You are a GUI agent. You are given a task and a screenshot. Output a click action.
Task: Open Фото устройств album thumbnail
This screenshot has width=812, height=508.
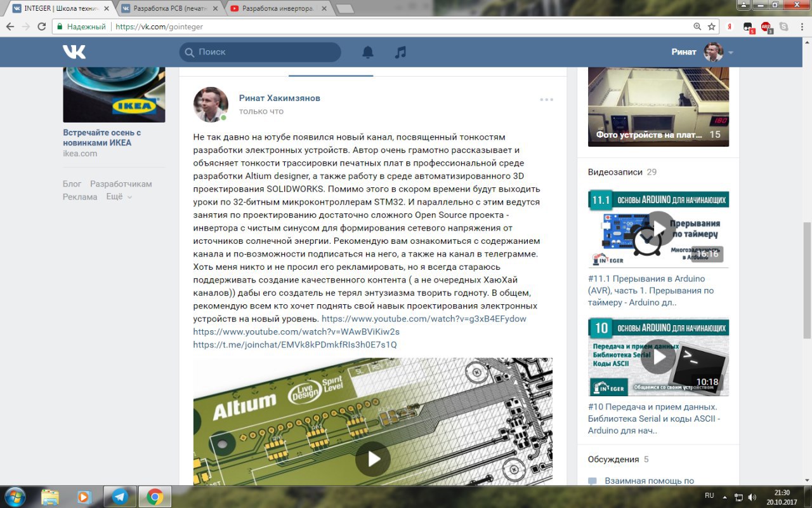coord(658,107)
